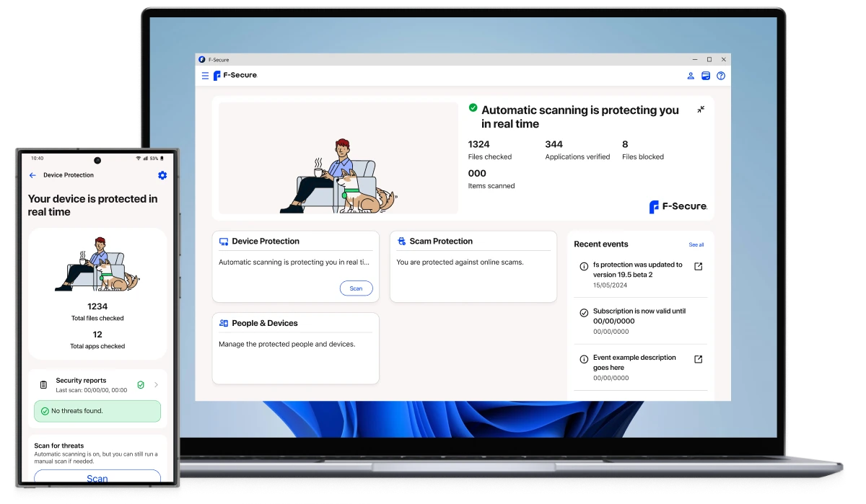Viewport: 866px width, 504px height.
Task: Select 'Event example description goes here' text
Action: [634, 362]
